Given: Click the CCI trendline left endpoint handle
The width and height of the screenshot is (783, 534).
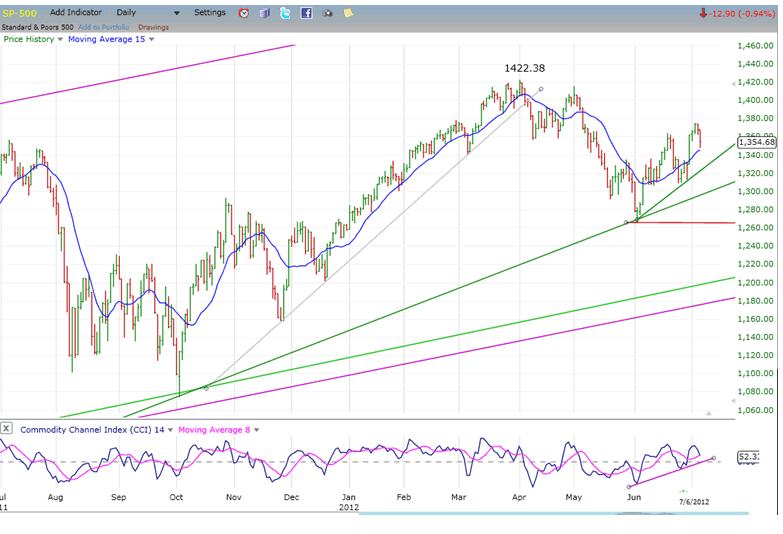Looking at the screenshot, I should click(628, 487).
